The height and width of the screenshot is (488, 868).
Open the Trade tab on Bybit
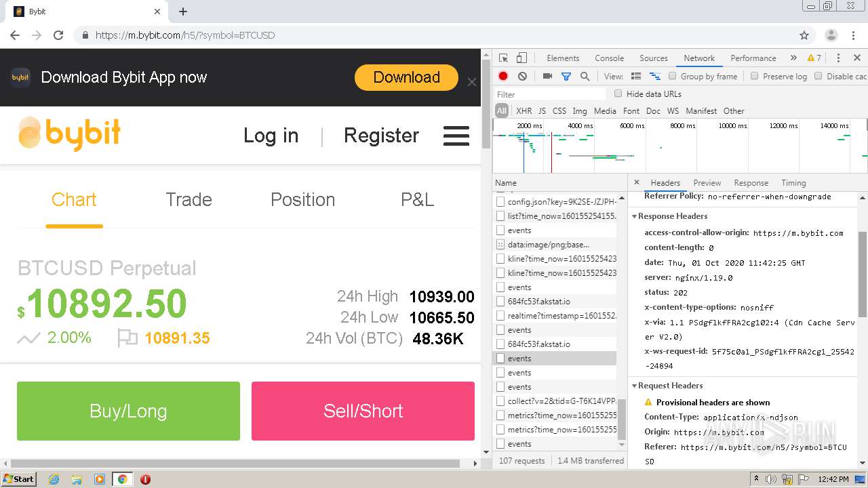tap(189, 200)
